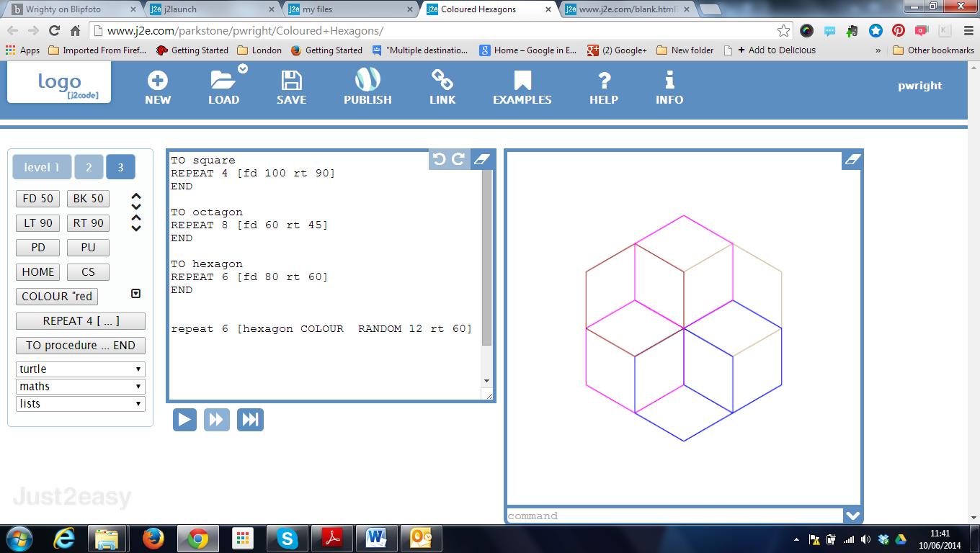Open the colour picker arrow beside COLOUR
The image size is (980, 553).
135,294
